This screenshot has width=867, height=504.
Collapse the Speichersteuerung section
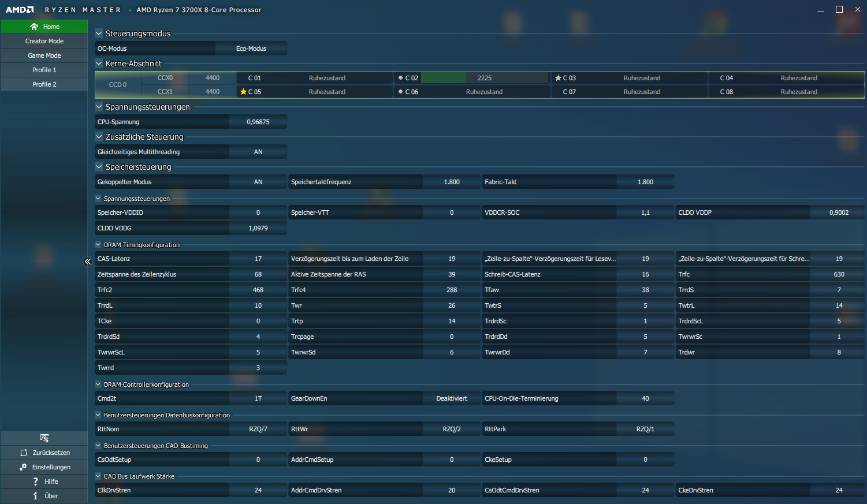[x=99, y=167]
